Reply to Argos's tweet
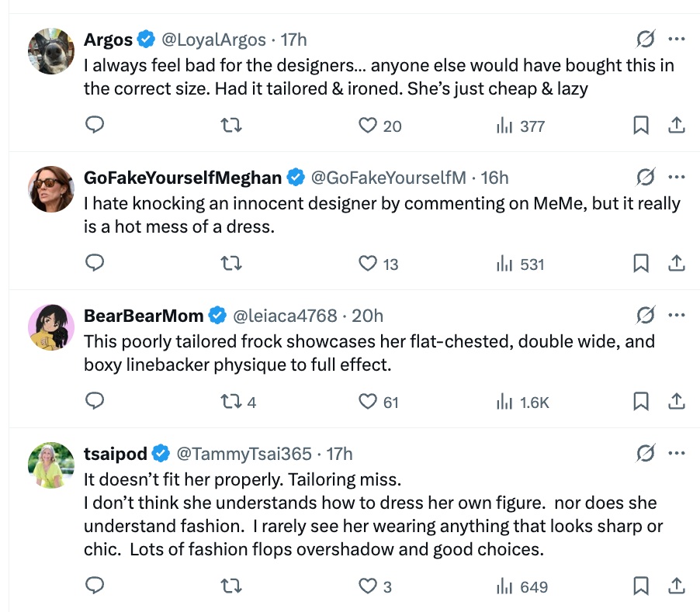Image resolution: width=700 pixels, height=612 pixels. click(95, 126)
